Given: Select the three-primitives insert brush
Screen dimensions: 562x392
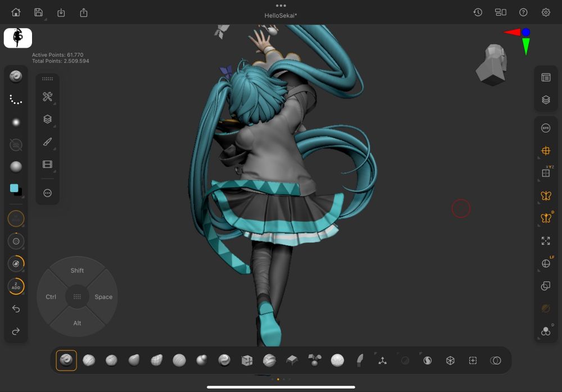Looking at the screenshot, I should pyautogui.click(x=315, y=360).
